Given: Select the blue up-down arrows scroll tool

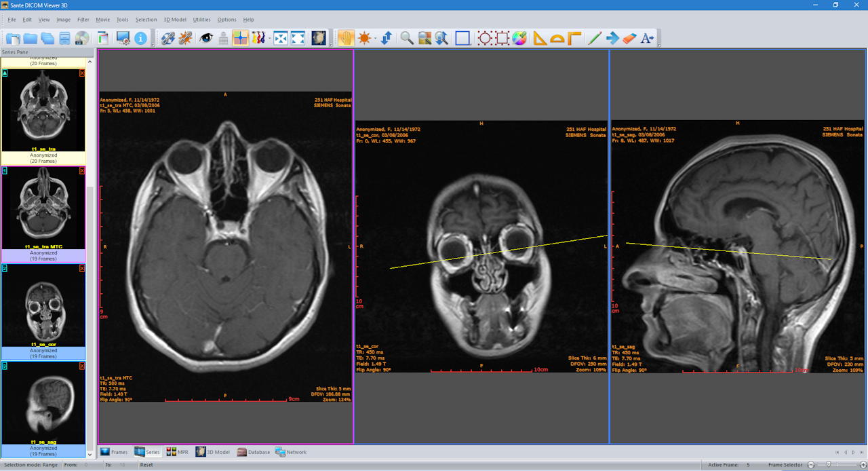Looking at the screenshot, I should [387, 39].
